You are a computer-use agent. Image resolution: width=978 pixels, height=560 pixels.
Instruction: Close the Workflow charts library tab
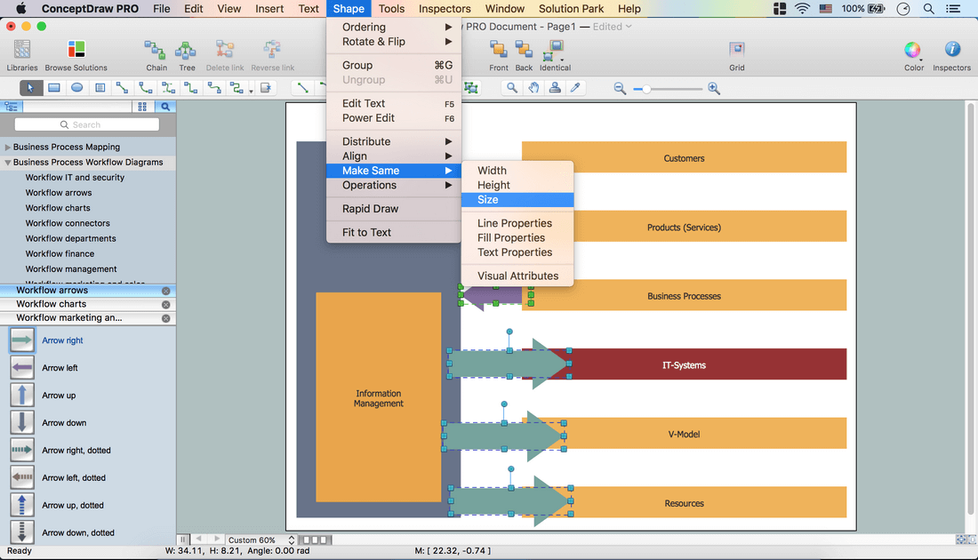166,304
